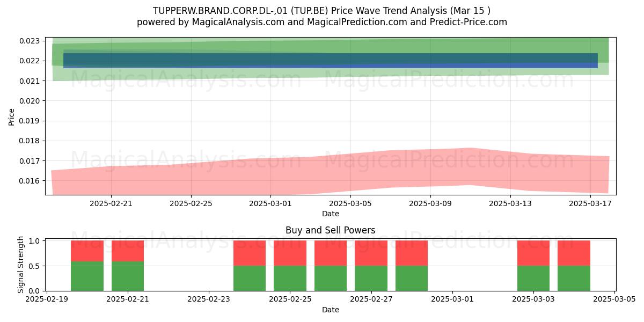Screen dimensions: 644x322
Task: Click the 2025-03-01 date tick on price chart
Action: [271, 203]
